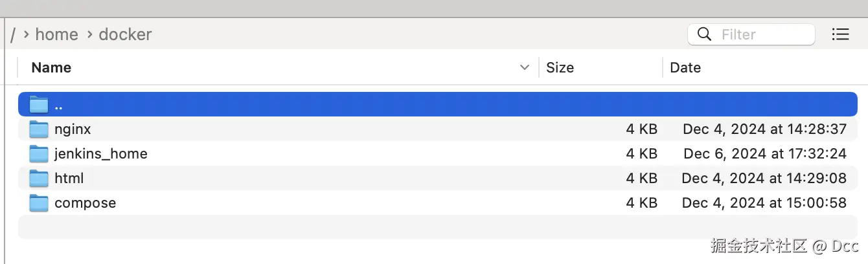
Task: Click the compose folder icon
Action: [x=39, y=203]
